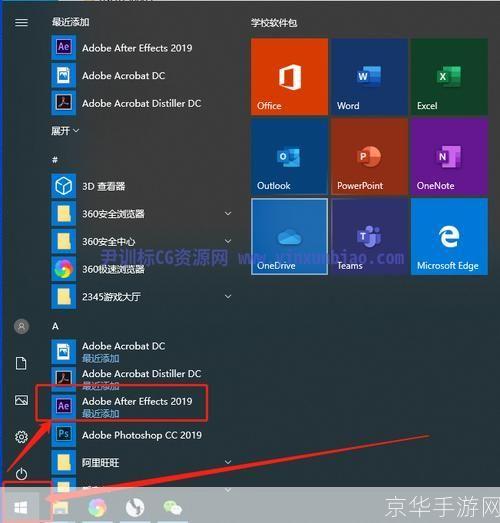The width and height of the screenshot is (500, 523).
Task: Open the Power options icon
Action: 21,474
